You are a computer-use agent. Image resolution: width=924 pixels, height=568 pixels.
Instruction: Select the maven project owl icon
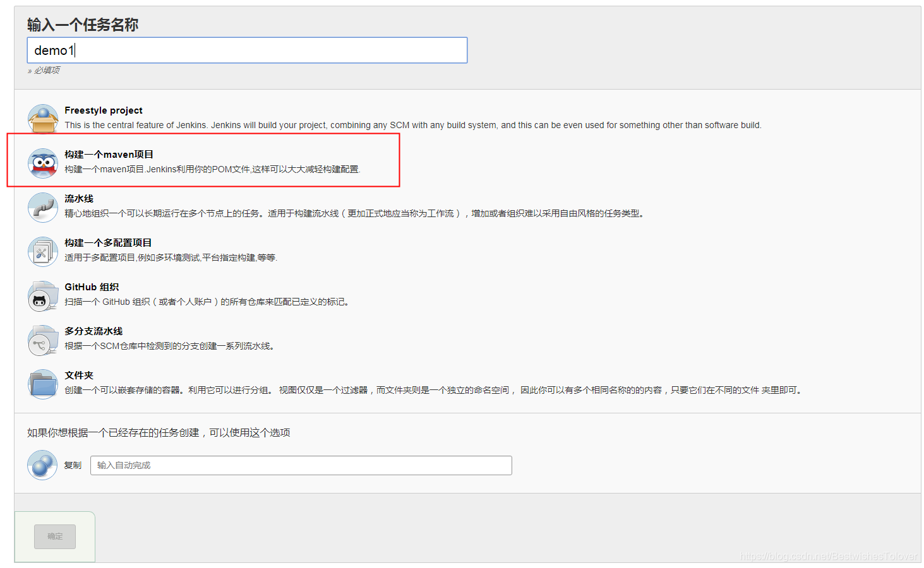(x=43, y=163)
